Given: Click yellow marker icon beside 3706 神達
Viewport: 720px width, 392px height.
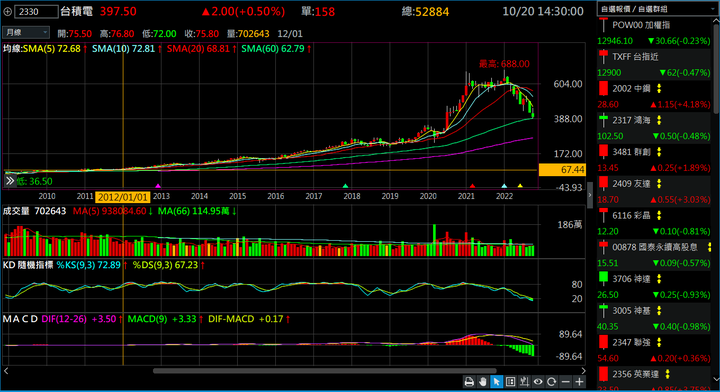Looking at the screenshot, I should coord(659,279).
